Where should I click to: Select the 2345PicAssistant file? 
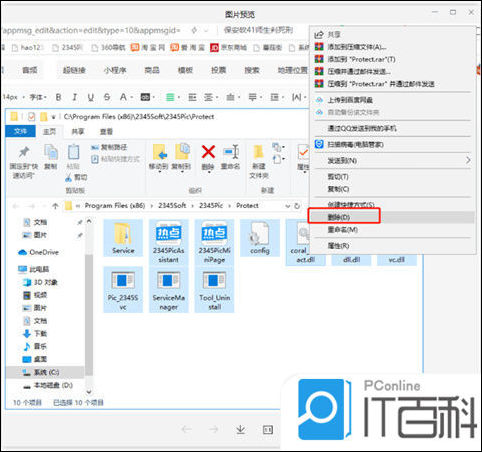(x=169, y=242)
